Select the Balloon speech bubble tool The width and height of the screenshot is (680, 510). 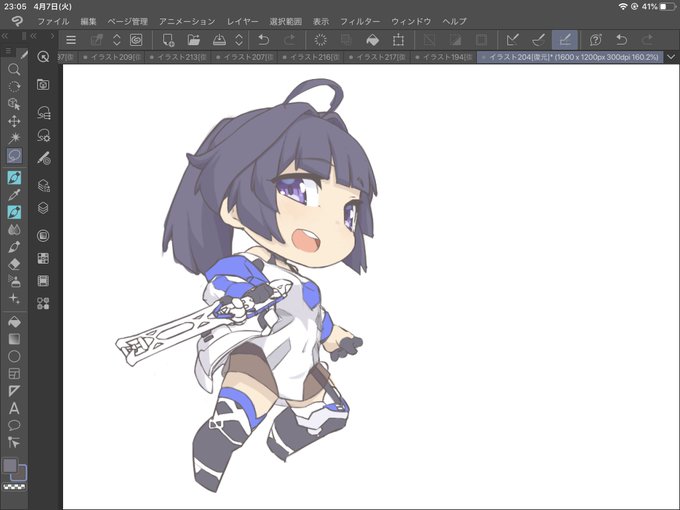pyautogui.click(x=14, y=425)
